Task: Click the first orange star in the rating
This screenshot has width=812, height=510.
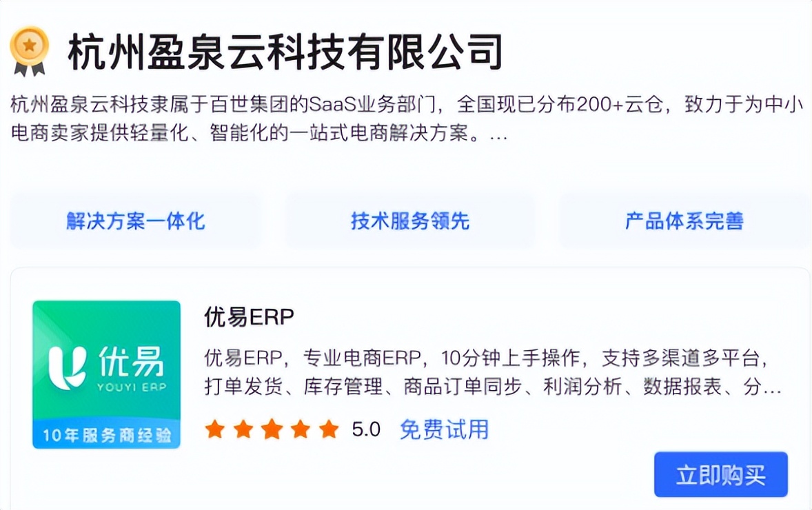Action: tap(214, 429)
